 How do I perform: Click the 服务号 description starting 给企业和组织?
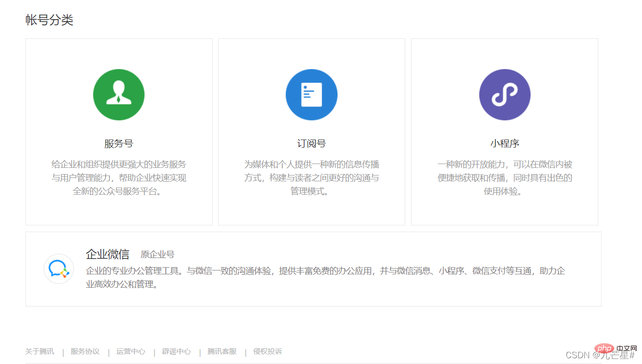tap(119, 178)
